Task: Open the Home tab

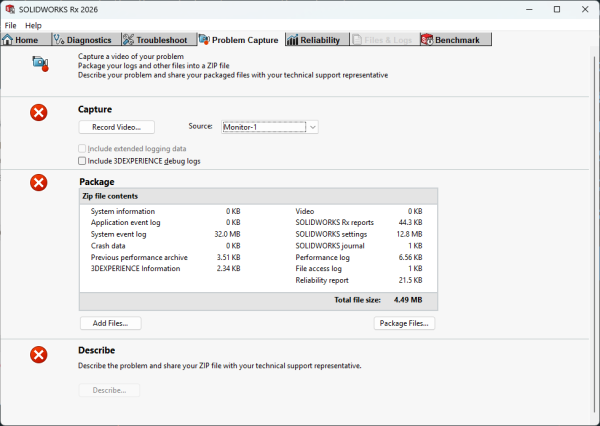Action: (x=26, y=40)
